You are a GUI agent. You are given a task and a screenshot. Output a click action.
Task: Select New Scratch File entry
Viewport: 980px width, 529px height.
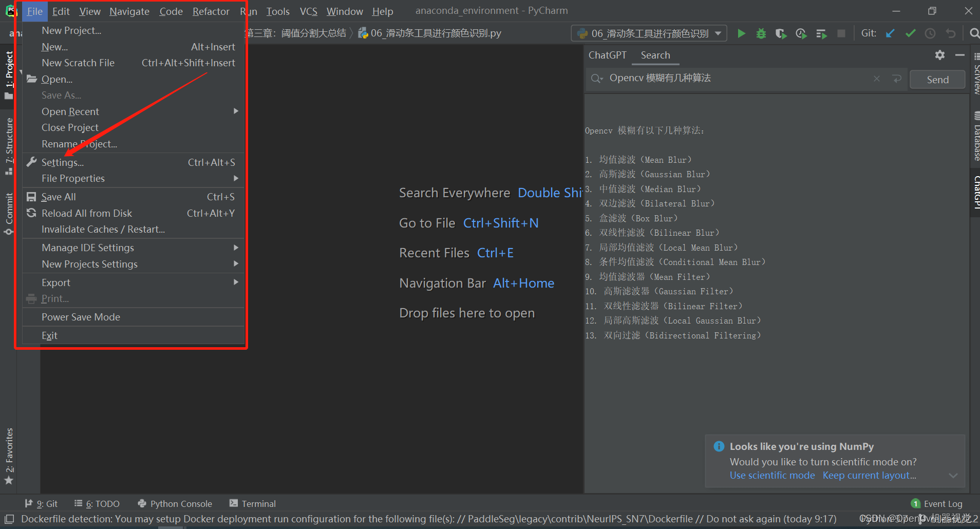tap(134, 63)
